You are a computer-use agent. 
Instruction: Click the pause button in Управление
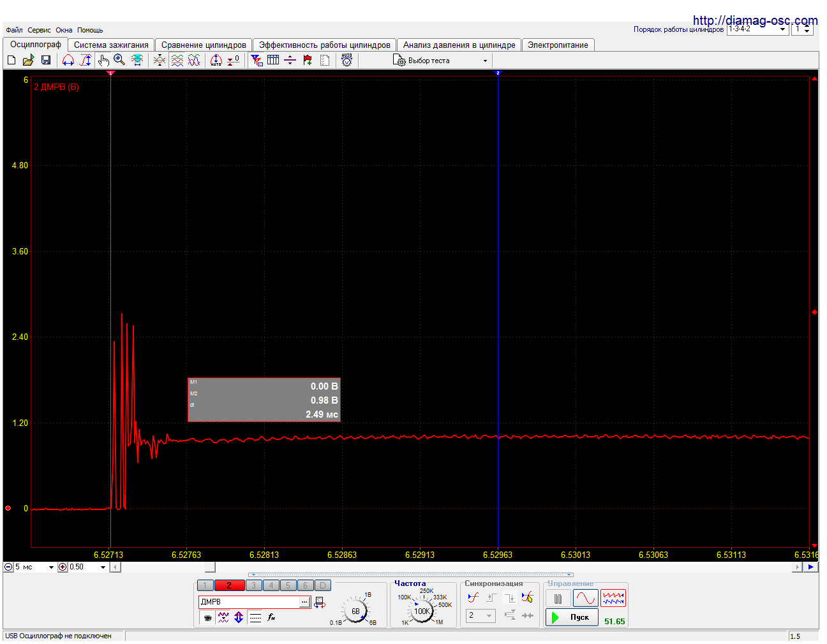click(558, 598)
